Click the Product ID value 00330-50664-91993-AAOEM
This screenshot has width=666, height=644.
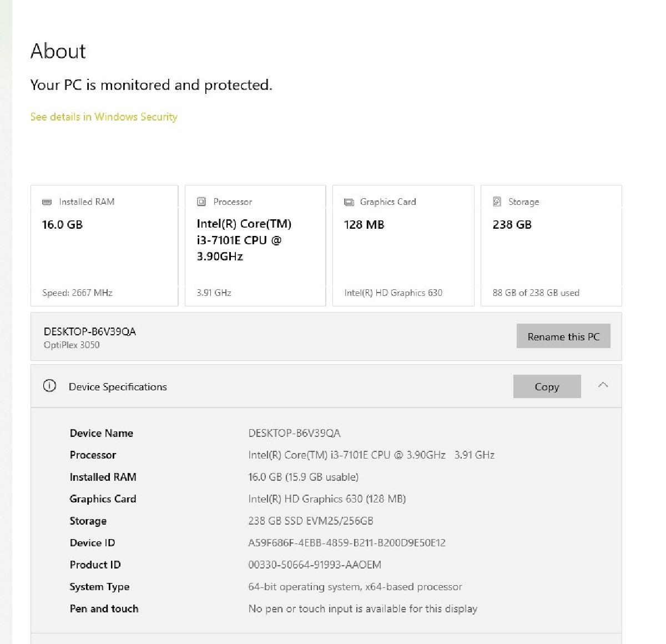click(x=315, y=565)
